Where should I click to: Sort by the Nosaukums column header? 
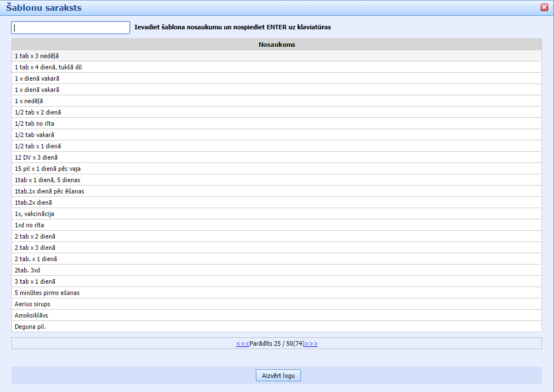[277, 45]
